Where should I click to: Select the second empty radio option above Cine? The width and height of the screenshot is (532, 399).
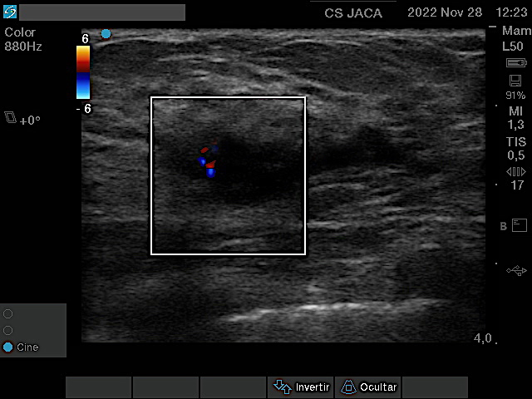point(8,330)
